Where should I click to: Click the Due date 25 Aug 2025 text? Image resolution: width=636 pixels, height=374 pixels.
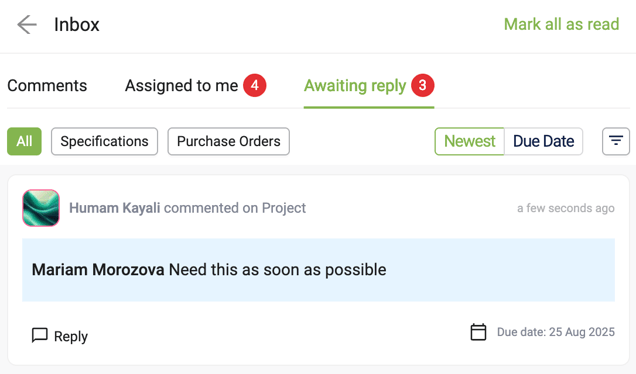(x=556, y=332)
